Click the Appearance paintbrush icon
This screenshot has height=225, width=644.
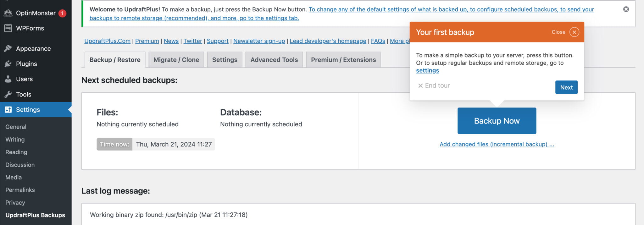click(x=8, y=48)
